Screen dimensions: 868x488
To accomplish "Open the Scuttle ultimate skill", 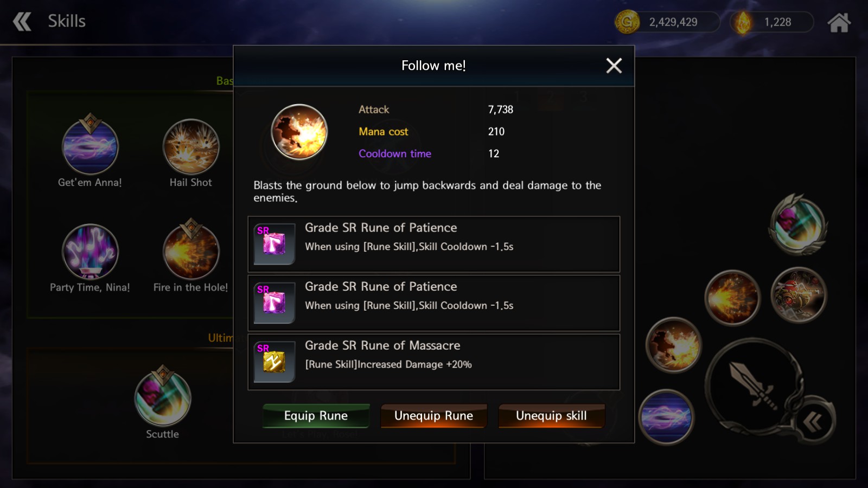I will (x=163, y=398).
